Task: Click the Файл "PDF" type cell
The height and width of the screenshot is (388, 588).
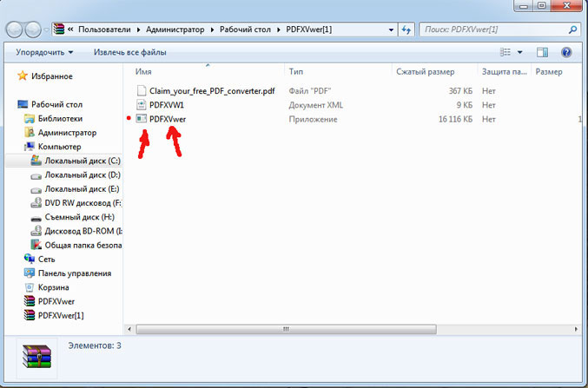Action: [310, 91]
